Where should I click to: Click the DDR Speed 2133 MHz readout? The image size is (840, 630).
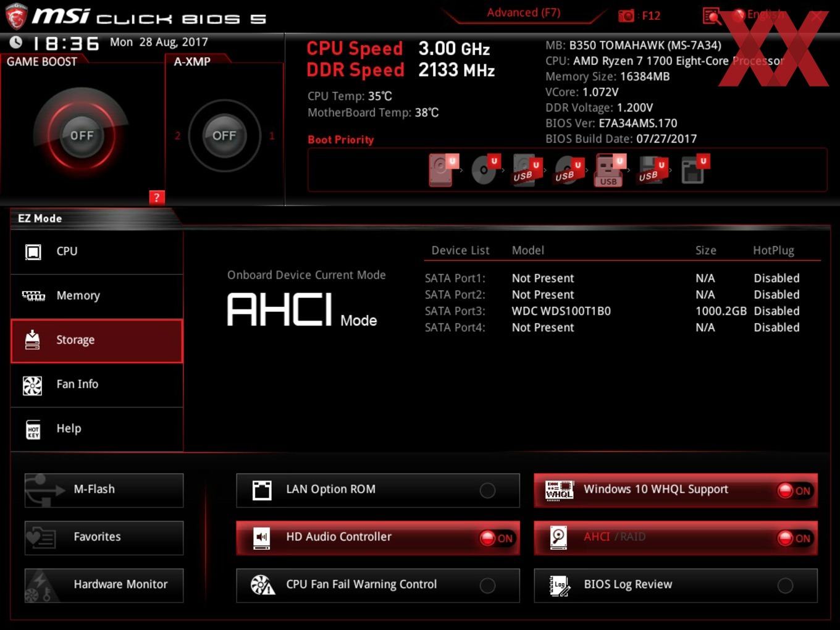pos(401,70)
